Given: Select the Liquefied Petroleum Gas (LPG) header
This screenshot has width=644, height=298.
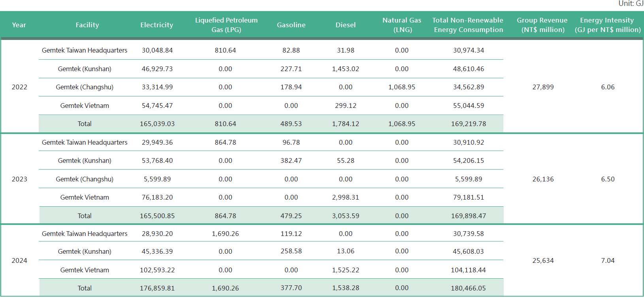Looking at the screenshot, I should [226, 25].
